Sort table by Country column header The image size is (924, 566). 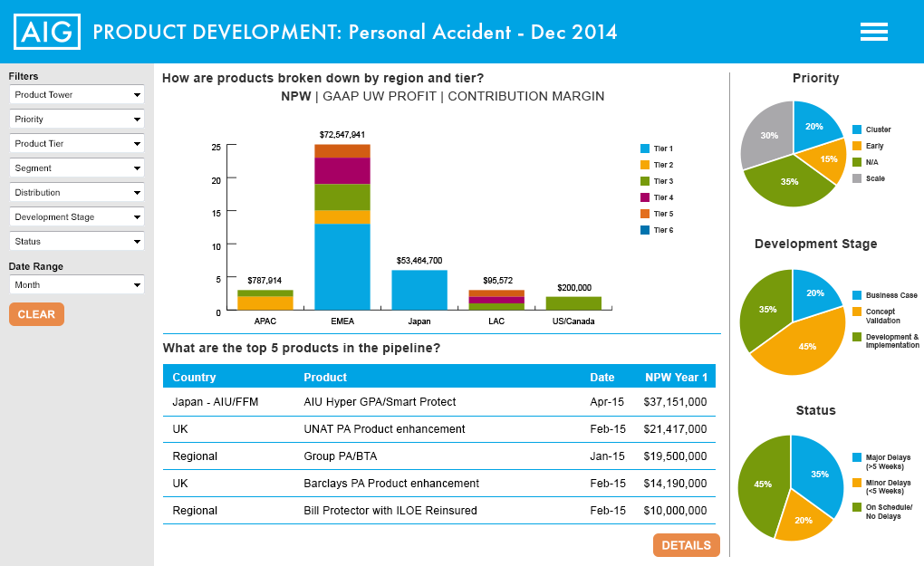194,378
